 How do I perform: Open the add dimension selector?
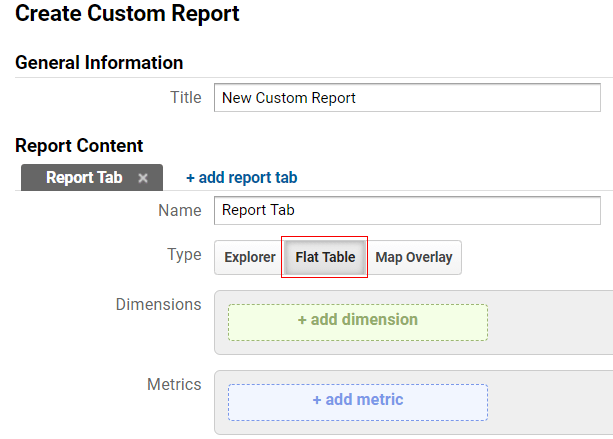[x=358, y=323]
